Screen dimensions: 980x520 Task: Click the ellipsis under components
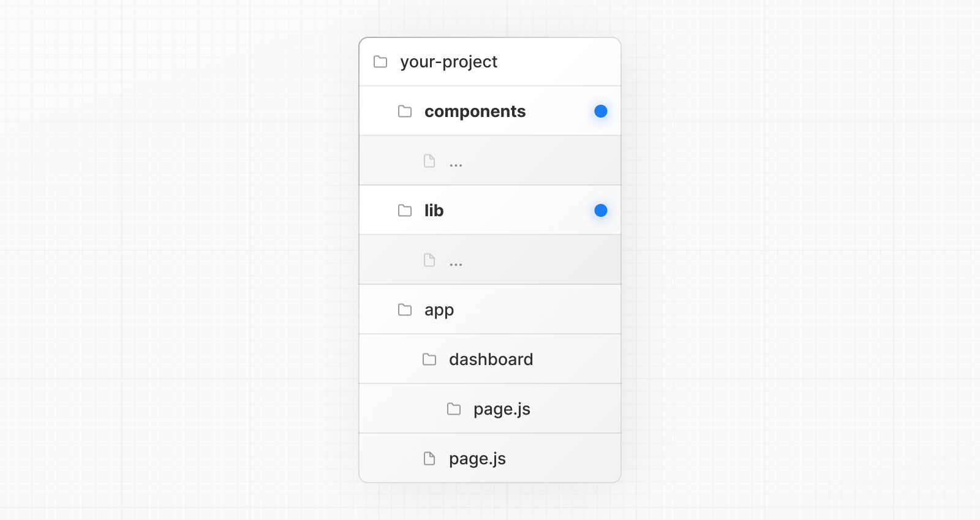pos(456,165)
